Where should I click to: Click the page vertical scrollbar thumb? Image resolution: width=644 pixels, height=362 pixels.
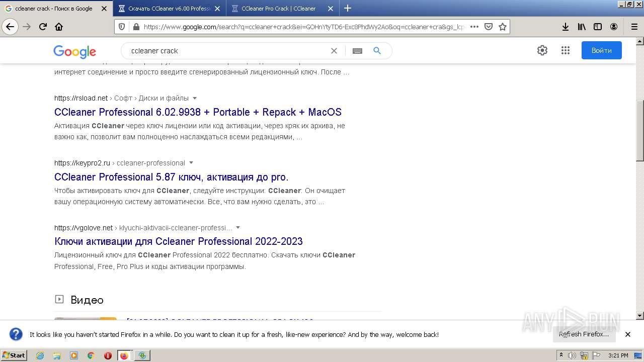[x=639, y=131]
